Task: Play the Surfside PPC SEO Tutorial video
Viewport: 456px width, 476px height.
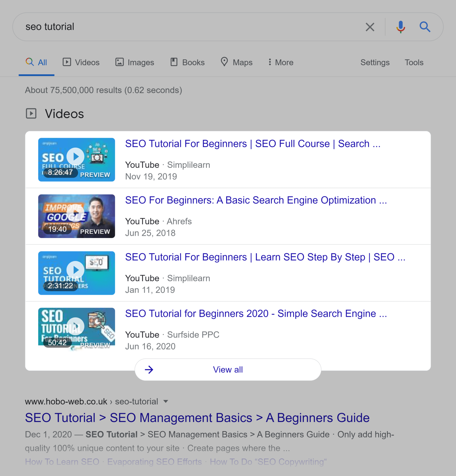Action: pos(76,326)
